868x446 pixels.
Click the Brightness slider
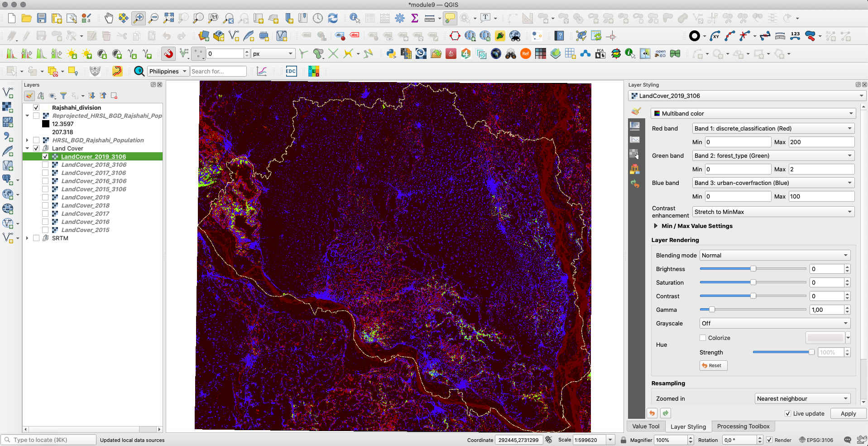point(753,269)
